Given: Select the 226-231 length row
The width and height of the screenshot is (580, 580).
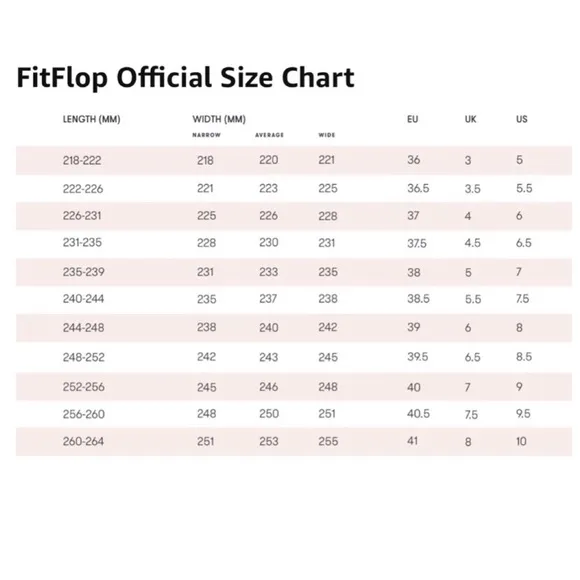Looking at the screenshot, I should coord(294,216).
